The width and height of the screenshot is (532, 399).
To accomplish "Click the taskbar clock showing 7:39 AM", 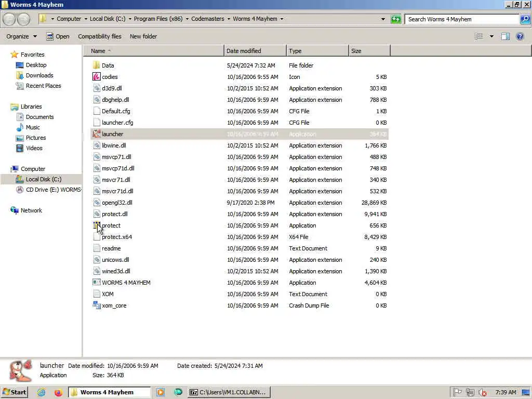I will click(506, 392).
